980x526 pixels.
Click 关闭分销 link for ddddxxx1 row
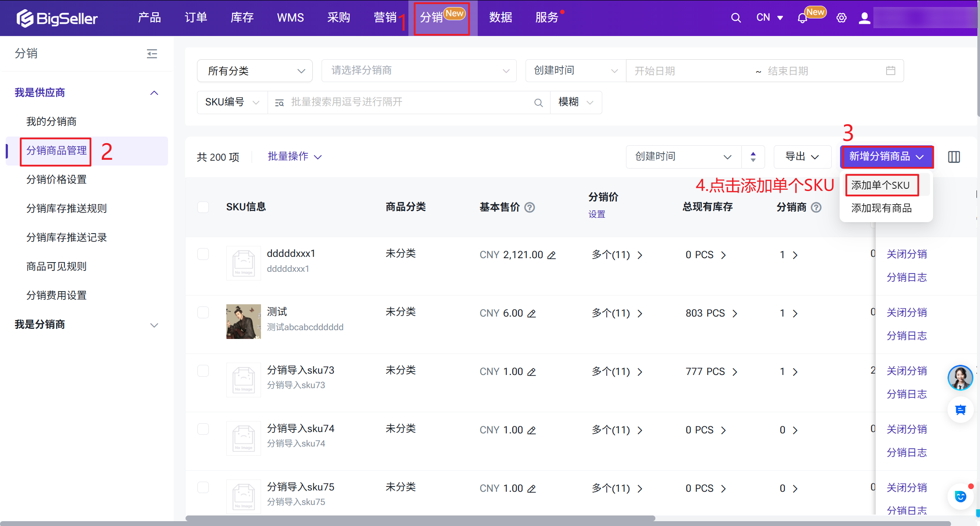coord(906,254)
